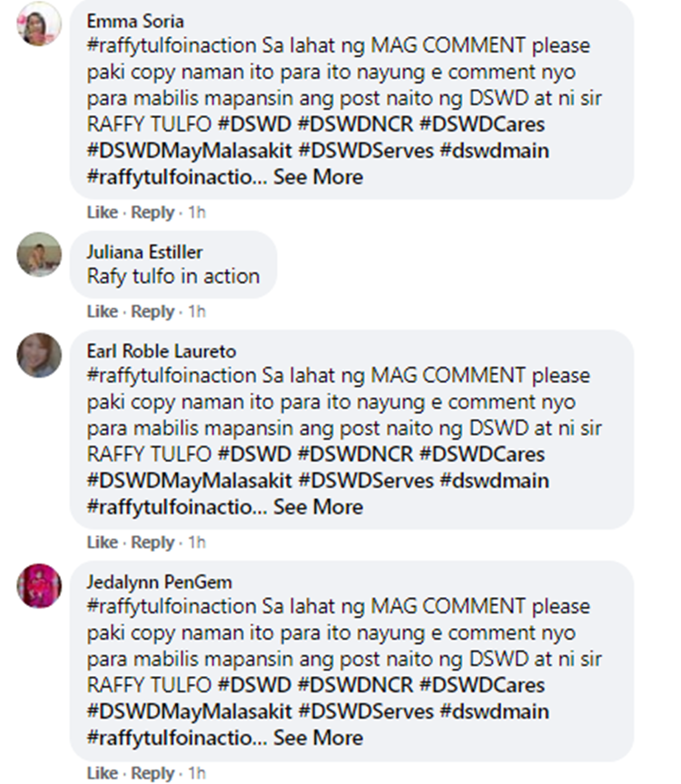
Task: Open the Jedalynn PenGem name link
Action: [x=159, y=582]
